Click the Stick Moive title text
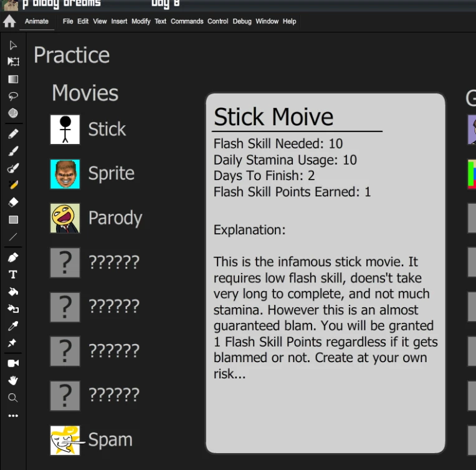 274,117
